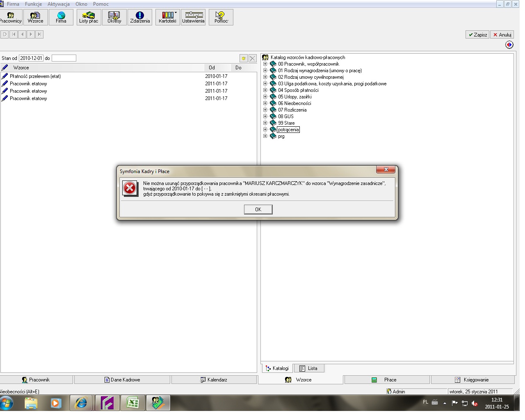Click the red error icon in dialog

(x=130, y=188)
